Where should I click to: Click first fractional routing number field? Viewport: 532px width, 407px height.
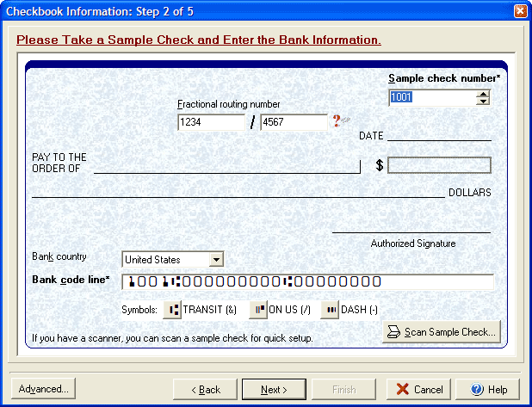pyautogui.click(x=211, y=123)
